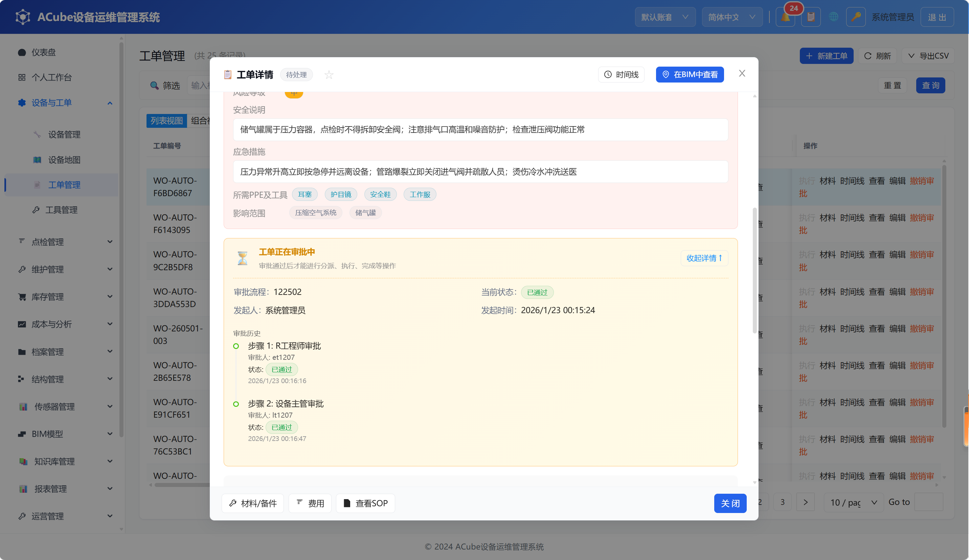
Task: Click 查看SOP button
Action: point(365,503)
